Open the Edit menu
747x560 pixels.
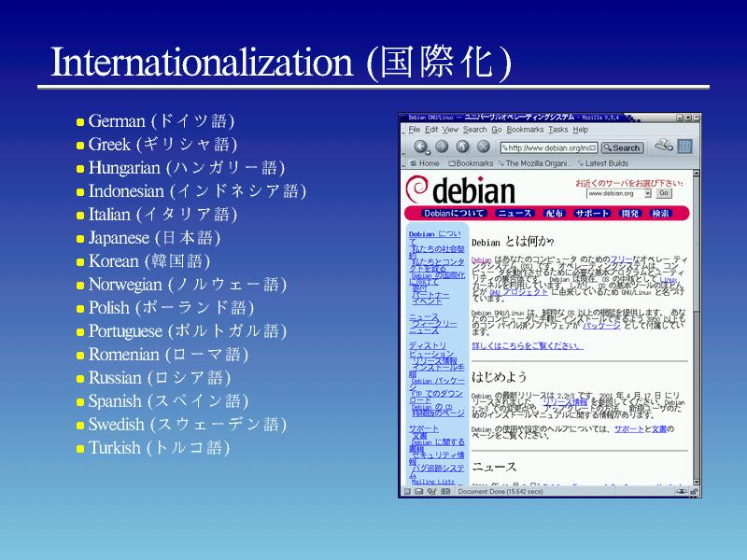coord(431,130)
